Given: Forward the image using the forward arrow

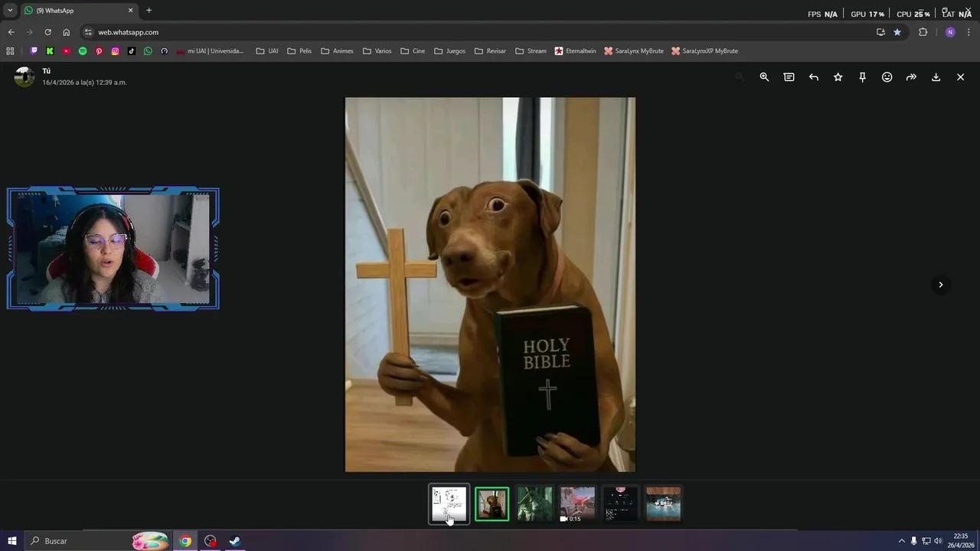Looking at the screenshot, I should click(911, 77).
